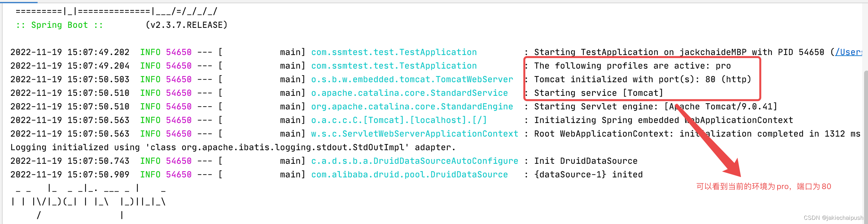The height and width of the screenshot is (224, 868).
Task: Select logger 'o.s.b.w.embedded.tomcat.TomcatWebServer'
Action: (x=412, y=79)
